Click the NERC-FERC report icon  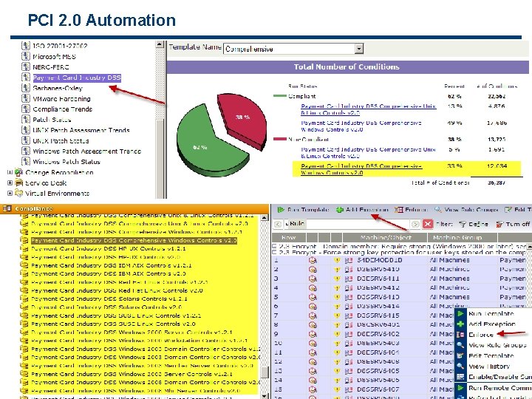(x=26, y=66)
